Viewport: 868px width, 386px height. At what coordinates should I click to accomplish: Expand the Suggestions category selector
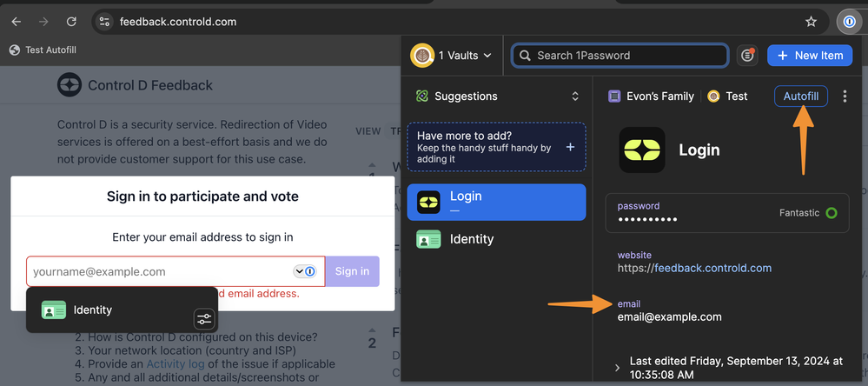575,96
